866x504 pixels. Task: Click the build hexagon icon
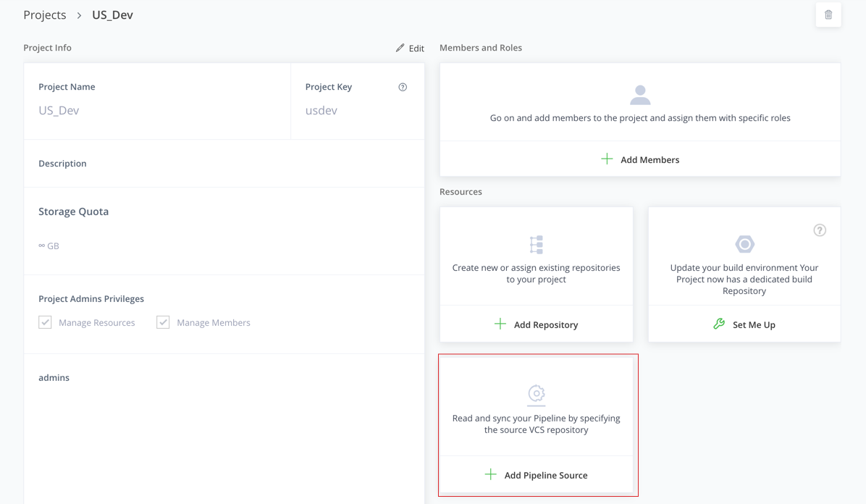744,244
